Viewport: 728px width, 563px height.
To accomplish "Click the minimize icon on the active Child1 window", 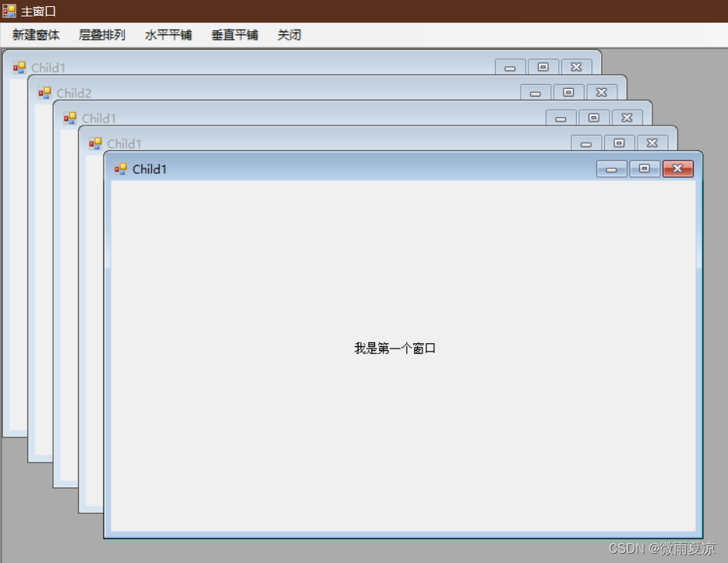I will [x=611, y=168].
